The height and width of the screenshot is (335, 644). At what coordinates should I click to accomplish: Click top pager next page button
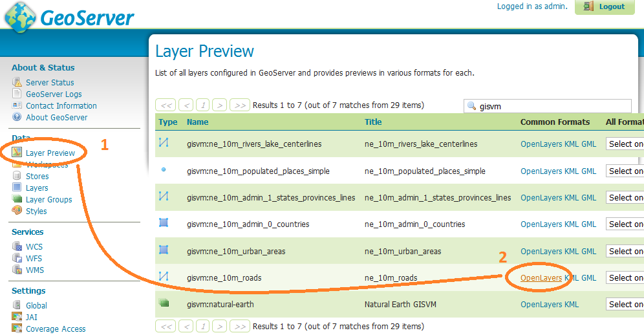220,105
